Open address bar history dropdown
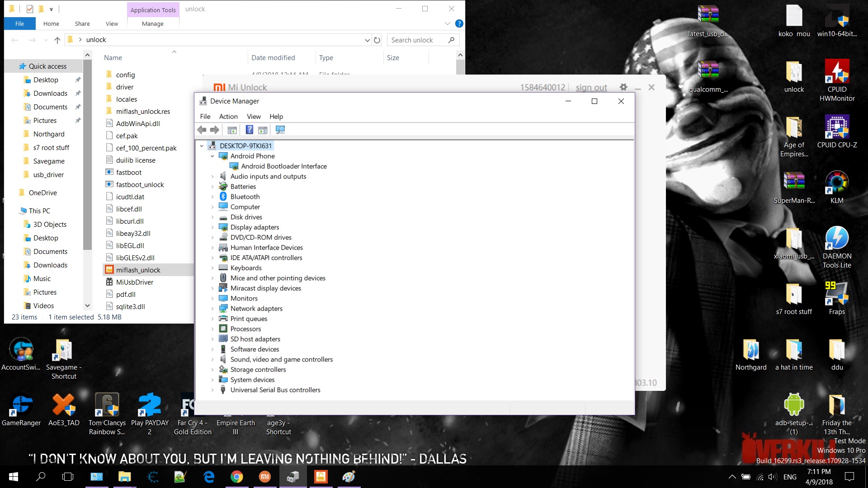This screenshot has width=868, height=488. [x=367, y=40]
